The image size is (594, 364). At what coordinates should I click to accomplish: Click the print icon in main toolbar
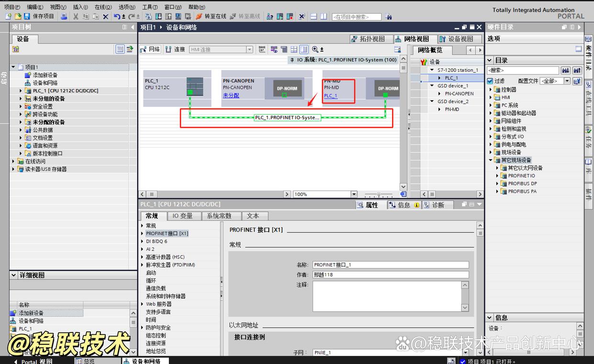coord(64,16)
